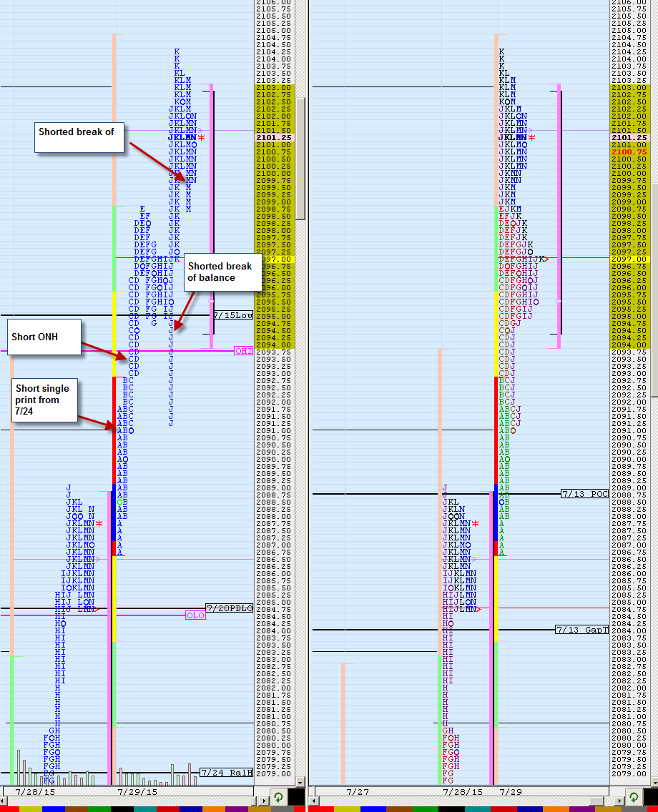
Task: Click the 7/24 RalH level label
Action: [x=227, y=773]
